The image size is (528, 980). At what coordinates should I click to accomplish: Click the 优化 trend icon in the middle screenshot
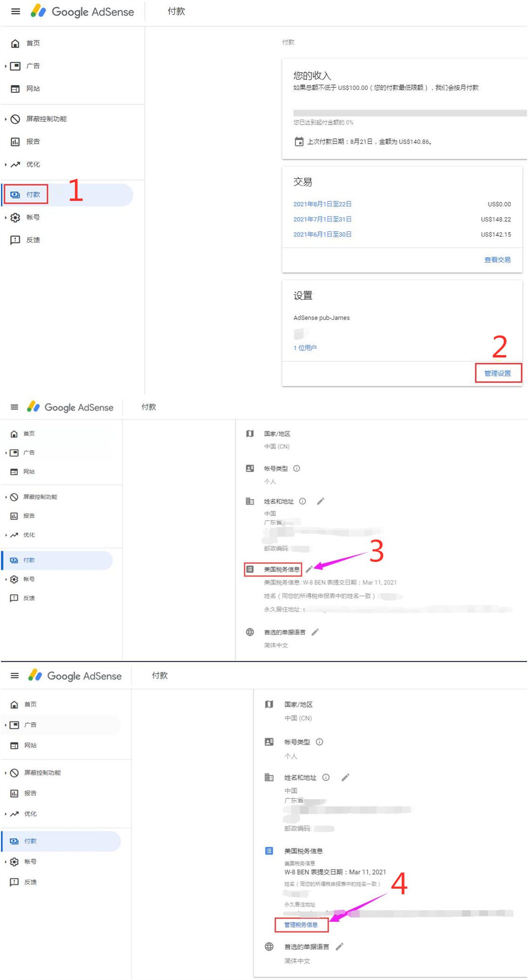(x=14, y=535)
